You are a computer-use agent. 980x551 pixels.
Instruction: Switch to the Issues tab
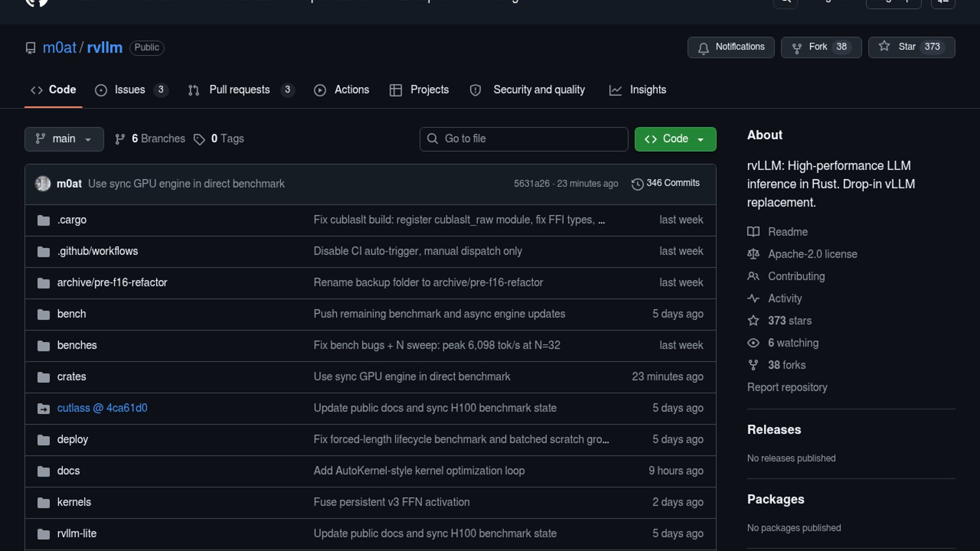click(x=131, y=90)
